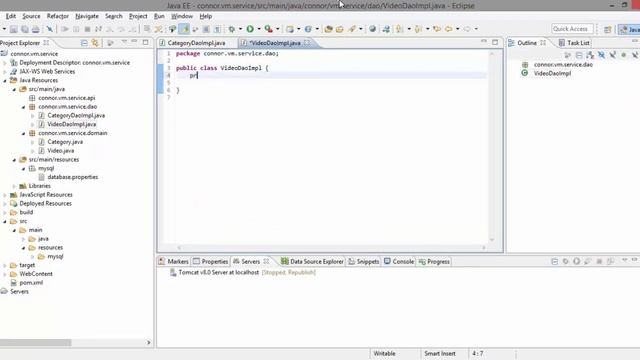640x360 pixels.
Task: Collapse the connor.vm.service.domain package
Action: (x=23, y=133)
